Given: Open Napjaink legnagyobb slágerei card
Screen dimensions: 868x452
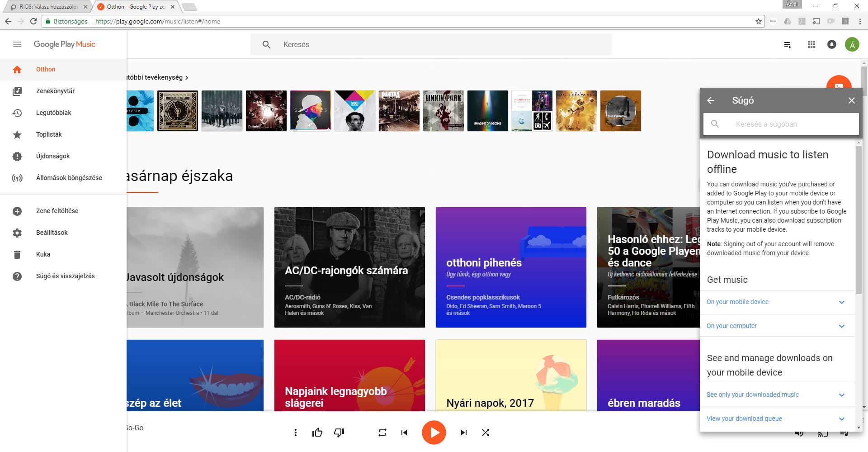Looking at the screenshot, I should tap(349, 376).
